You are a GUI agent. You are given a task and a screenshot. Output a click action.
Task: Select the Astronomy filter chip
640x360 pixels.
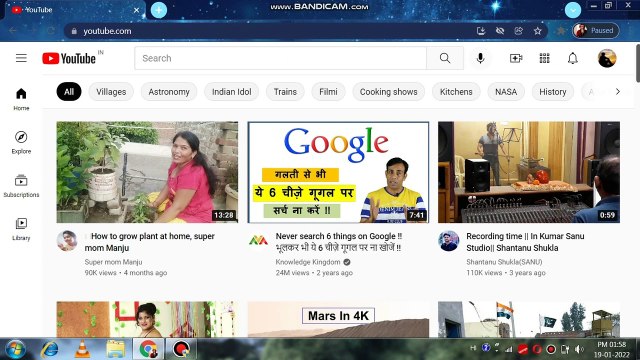169,92
